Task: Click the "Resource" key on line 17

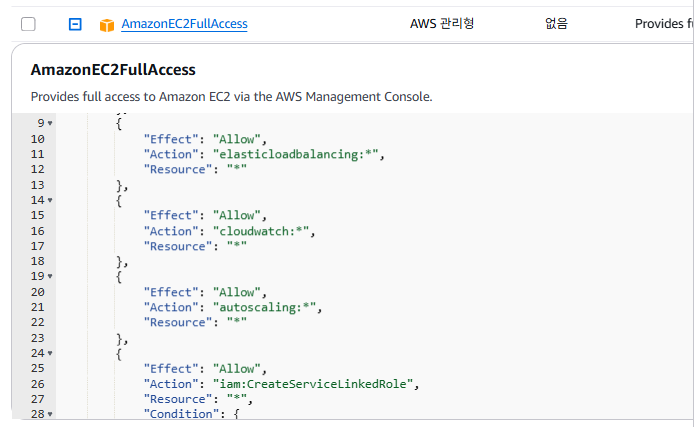Action: (x=178, y=246)
